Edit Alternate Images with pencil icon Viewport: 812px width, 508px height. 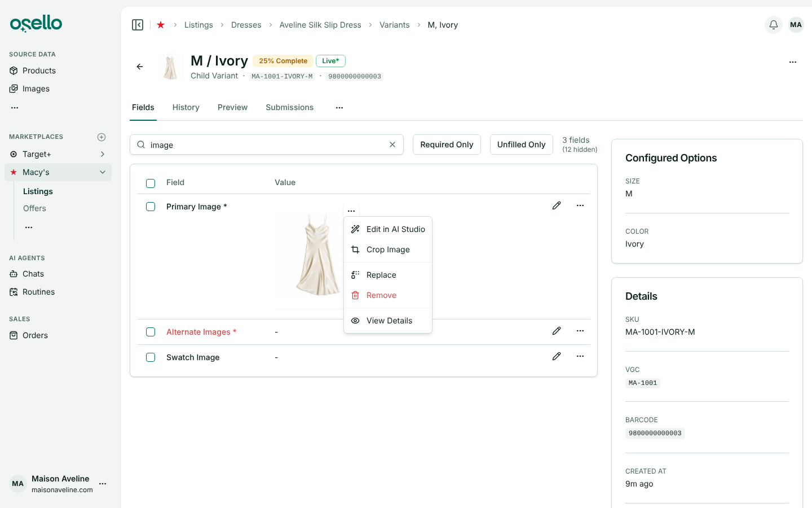[x=557, y=331]
